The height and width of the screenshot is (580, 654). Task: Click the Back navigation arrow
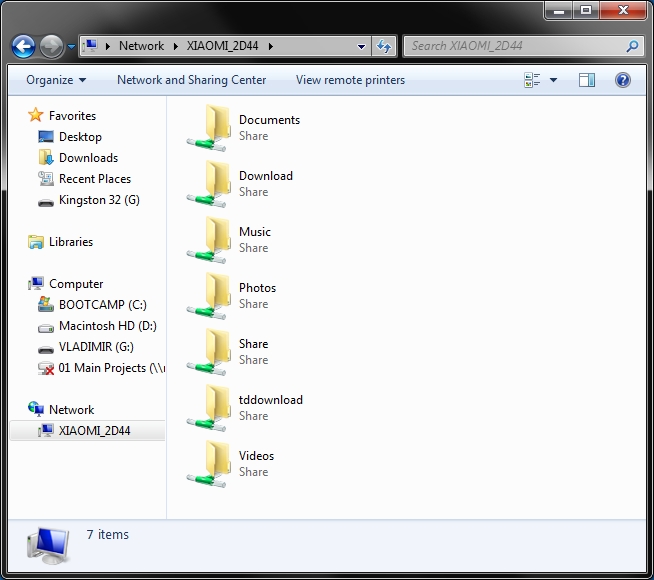(x=23, y=46)
